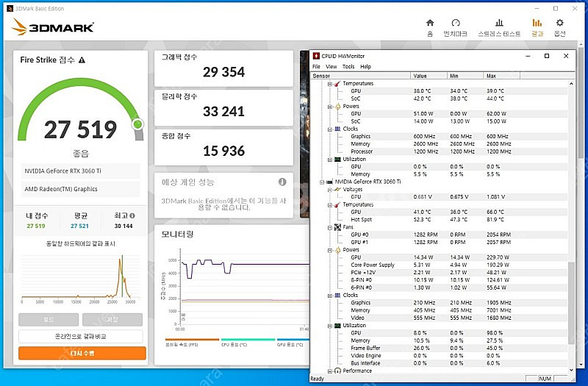Select the PCIe +12V power row
Screen dimensions: 588x386
click(439, 273)
